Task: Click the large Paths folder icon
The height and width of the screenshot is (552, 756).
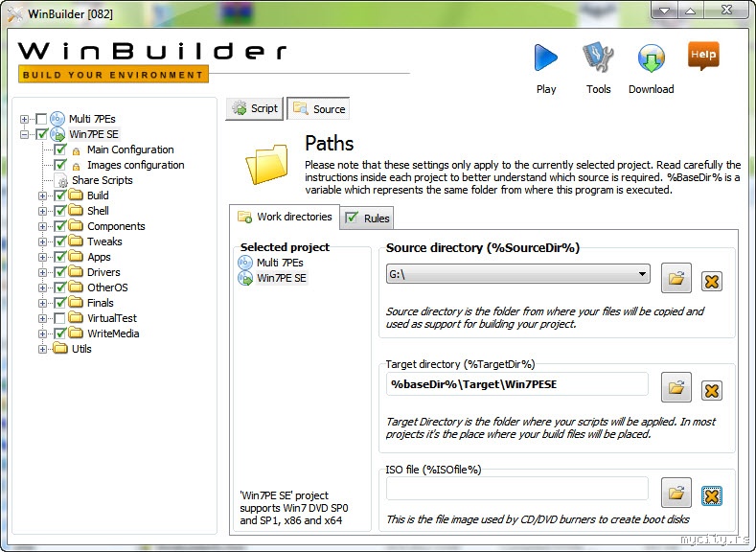Action: tap(266, 165)
